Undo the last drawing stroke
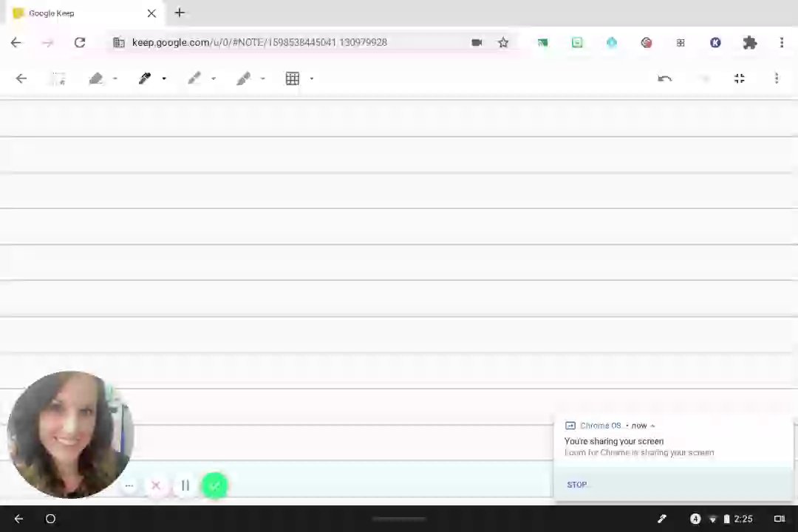The width and height of the screenshot is (798, 532). [x=665, y=78]
